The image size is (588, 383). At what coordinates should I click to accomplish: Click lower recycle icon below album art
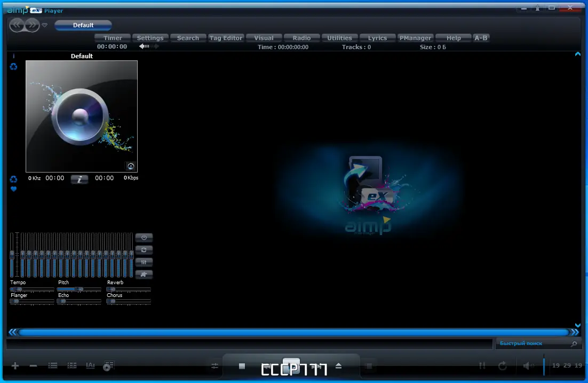pyautogui.click(x=13, y=179)
